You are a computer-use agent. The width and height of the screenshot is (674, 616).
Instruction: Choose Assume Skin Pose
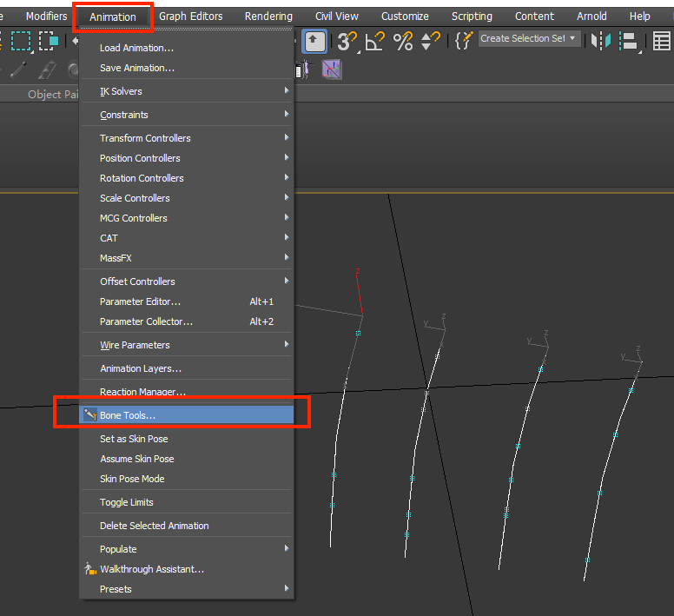coord(187,459)
